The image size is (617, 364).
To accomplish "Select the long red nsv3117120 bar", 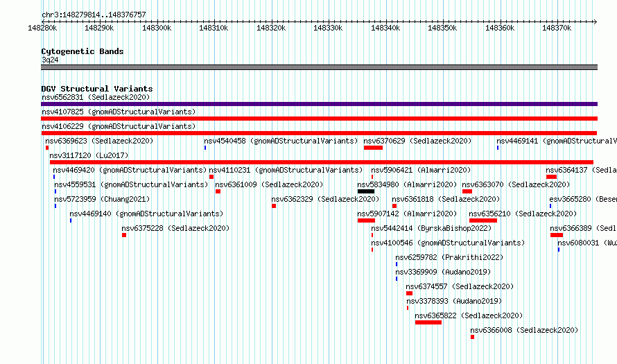I will 322,162.
